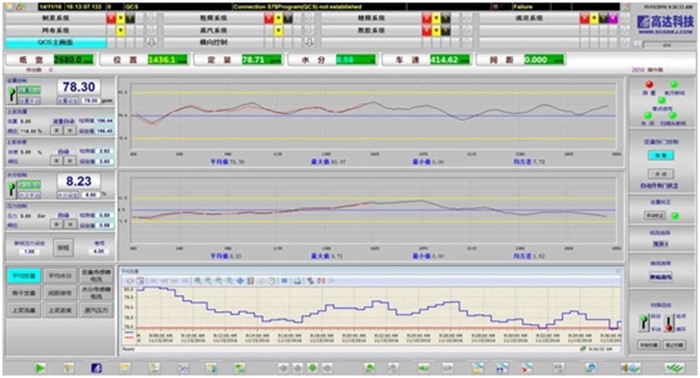This screenshot has height=378, width=700.
Task: Select the 上浆流量 trend button
Action: tap(24, 310)
